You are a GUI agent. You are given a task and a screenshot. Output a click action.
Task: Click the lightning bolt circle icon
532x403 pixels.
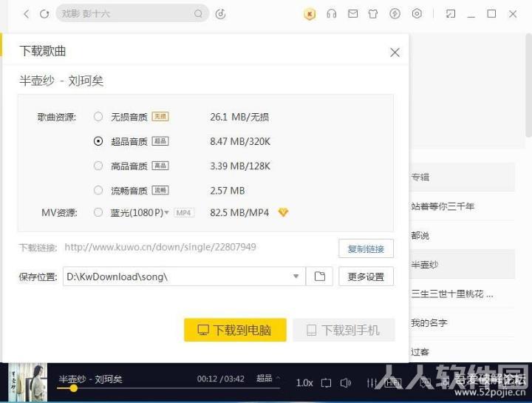pyautogui.click(x=395, y=13)
